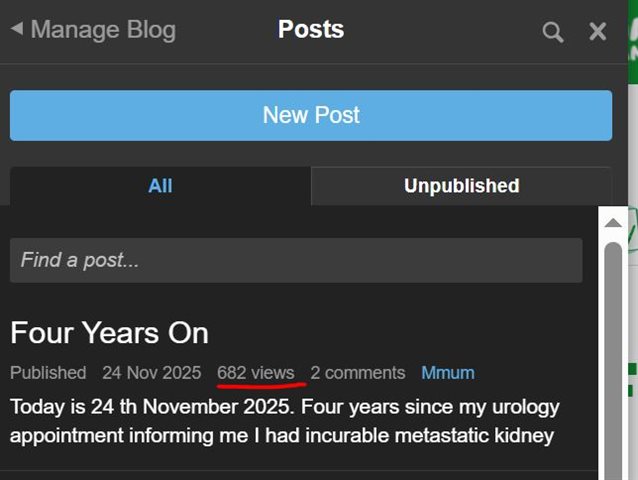The height and width of the screenshot is (480, 638).
Task: Click the back arrow beside Manage Blog
Action: click(16, 29)
